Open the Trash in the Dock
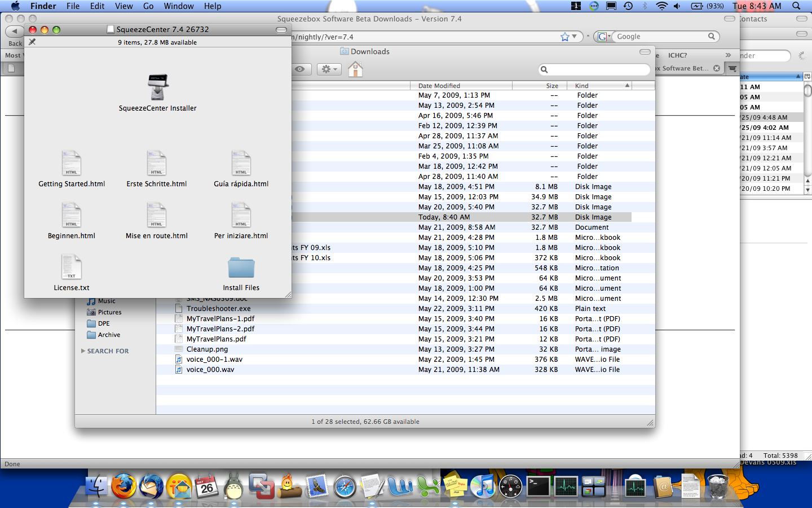Image resolution: width=812 pixels, height=508 pixels. click(717, 487)
